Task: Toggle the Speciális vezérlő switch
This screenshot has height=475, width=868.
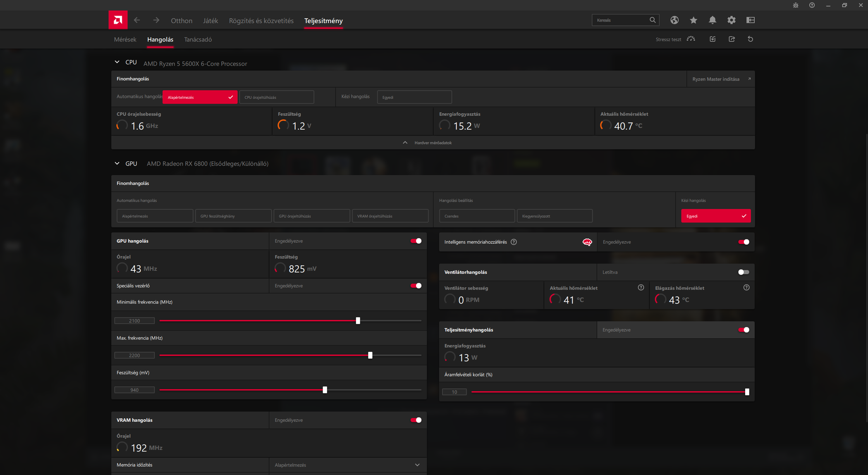Action: tap(416, 286)
